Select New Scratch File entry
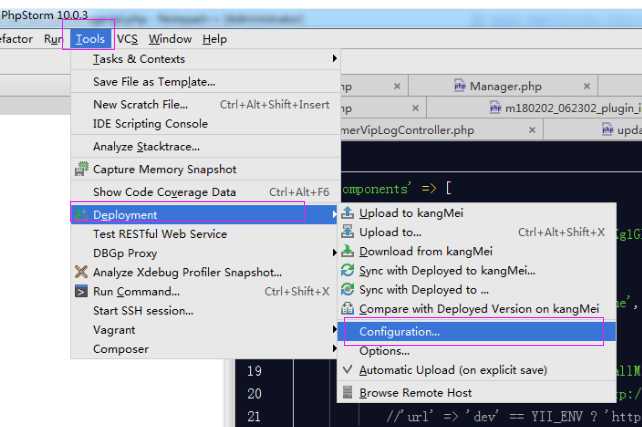642x427 pixels. pyautogui.click(x=206, y=104)
